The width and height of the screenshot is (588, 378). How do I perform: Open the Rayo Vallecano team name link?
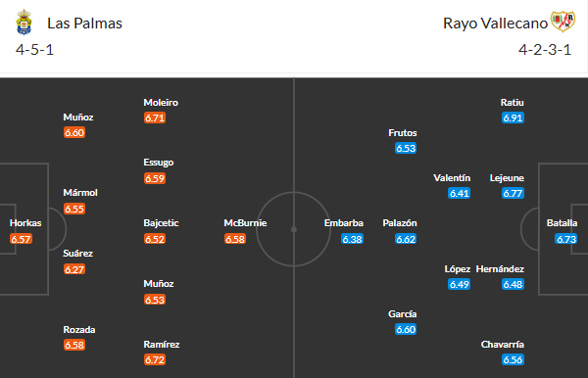(x=495, y=24)
